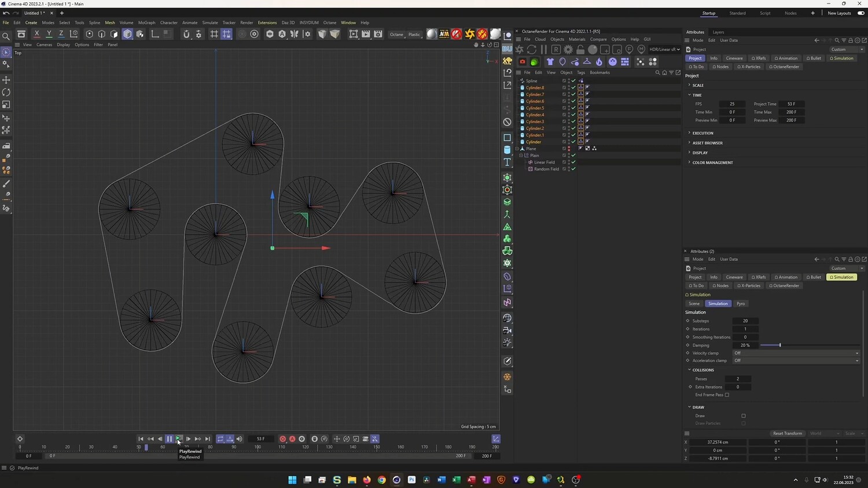The height and width of the screenshot is (488, 868).
Task: Add a Text object from side palette
Action: [x=507, y=162]
